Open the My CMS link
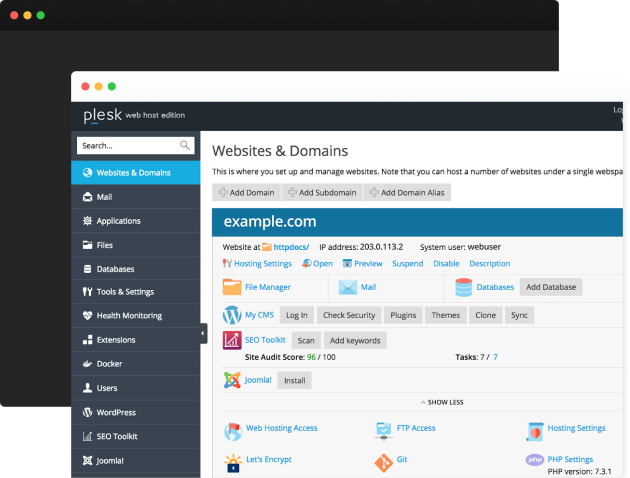Screen dimensions: 630x478 pyautogui.click(x=259, y=315)
